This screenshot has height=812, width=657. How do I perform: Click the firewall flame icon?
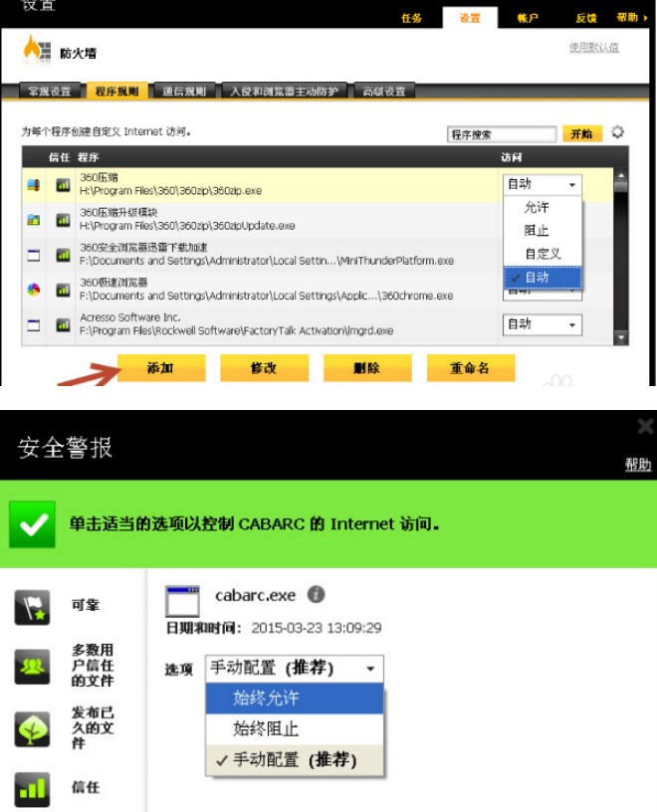[x=37, y=50]
